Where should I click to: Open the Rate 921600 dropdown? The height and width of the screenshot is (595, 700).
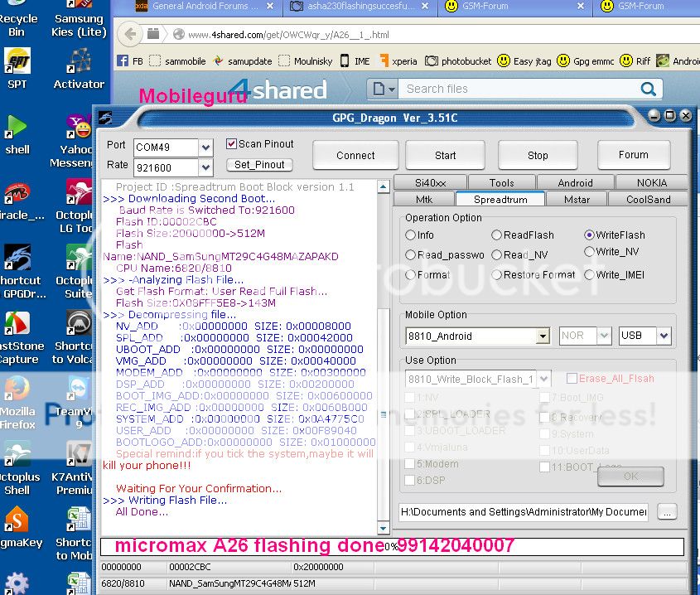205,167
